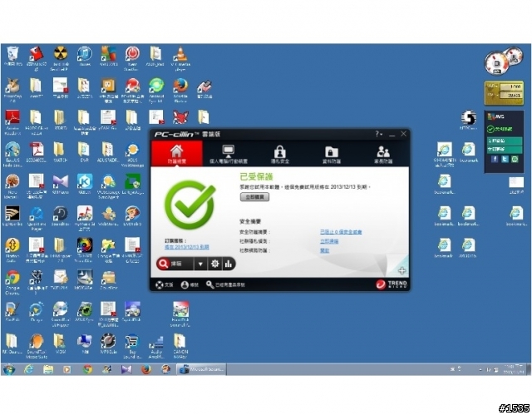Click the gold currency gadget on desktop
The width and height of the screenshot is (532, 415).
point(504,93)
